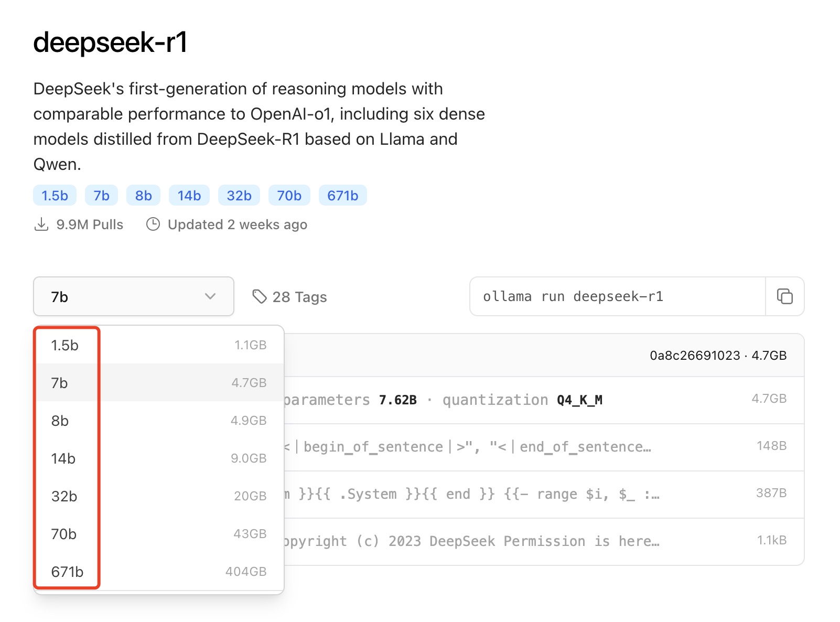This screenshot has width=840, height=622.
Task: Select the 14b 9.0GB option
Action: [159, 458]
